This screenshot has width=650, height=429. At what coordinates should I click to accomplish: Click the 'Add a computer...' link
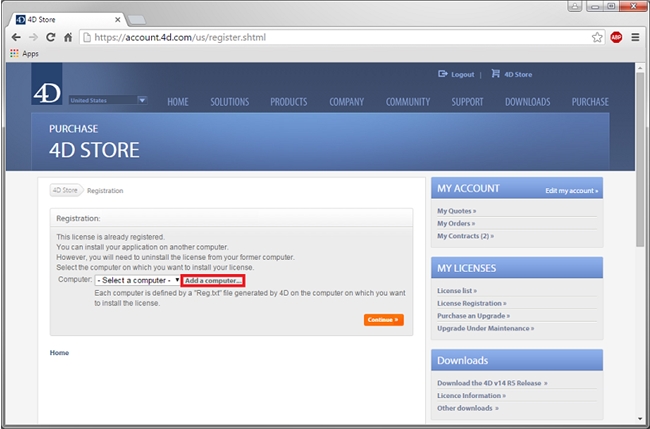[213, 280]
